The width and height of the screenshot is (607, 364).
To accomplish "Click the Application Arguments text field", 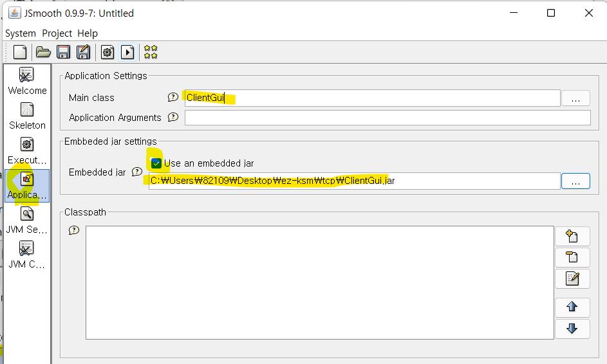I will coord(388,118).
